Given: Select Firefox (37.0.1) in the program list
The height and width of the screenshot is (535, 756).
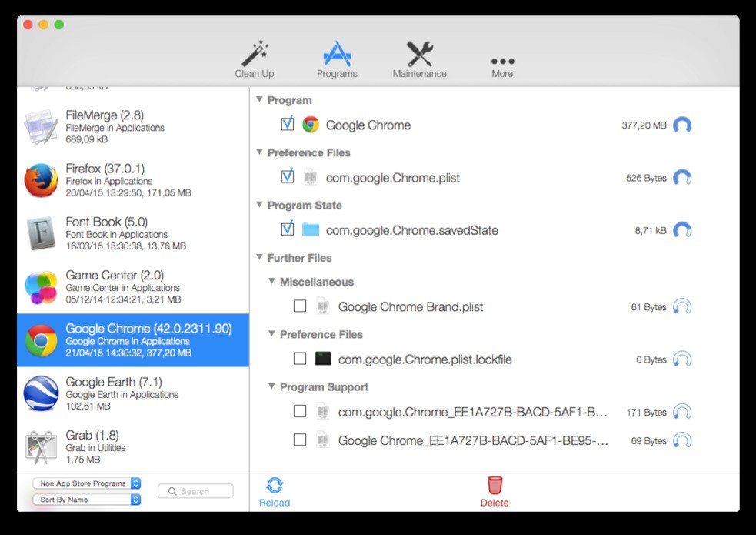Looking at the screenshot, I should point(133,180).
